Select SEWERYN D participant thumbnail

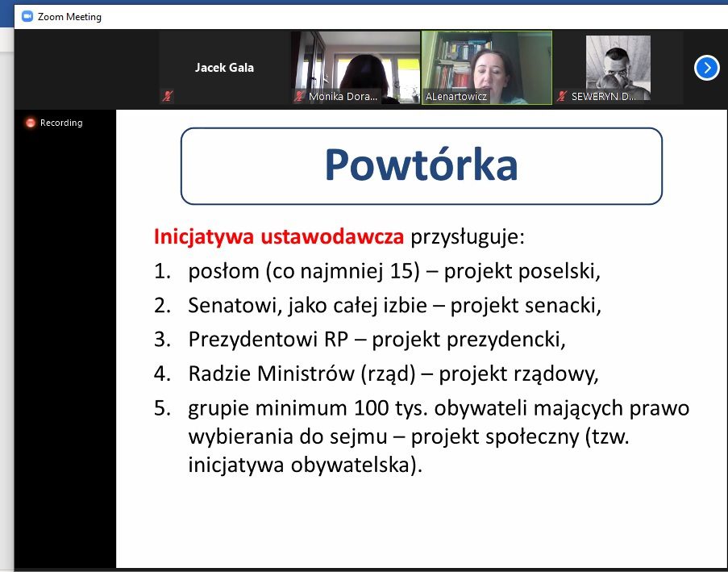[618, 68]
